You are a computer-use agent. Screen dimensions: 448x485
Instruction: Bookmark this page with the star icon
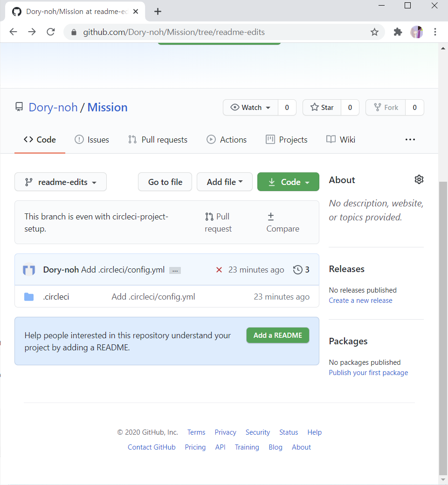pyautogui.click(x=374, y=32)
